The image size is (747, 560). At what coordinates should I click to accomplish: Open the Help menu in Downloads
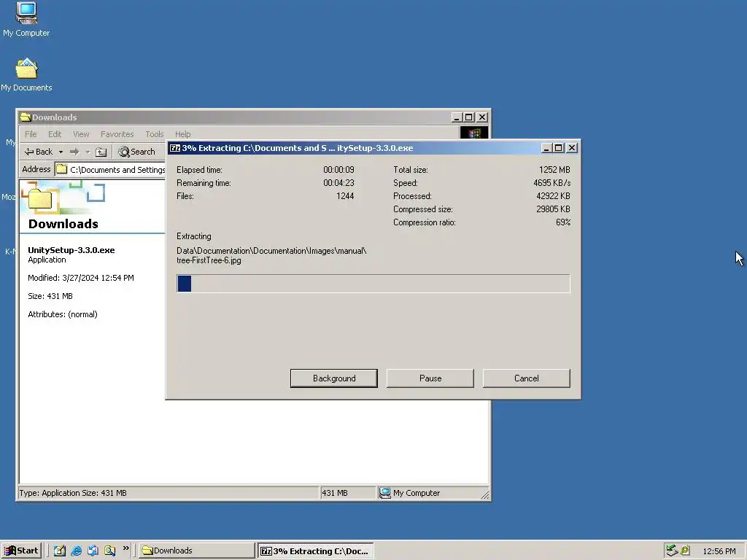tap(182, 134)
